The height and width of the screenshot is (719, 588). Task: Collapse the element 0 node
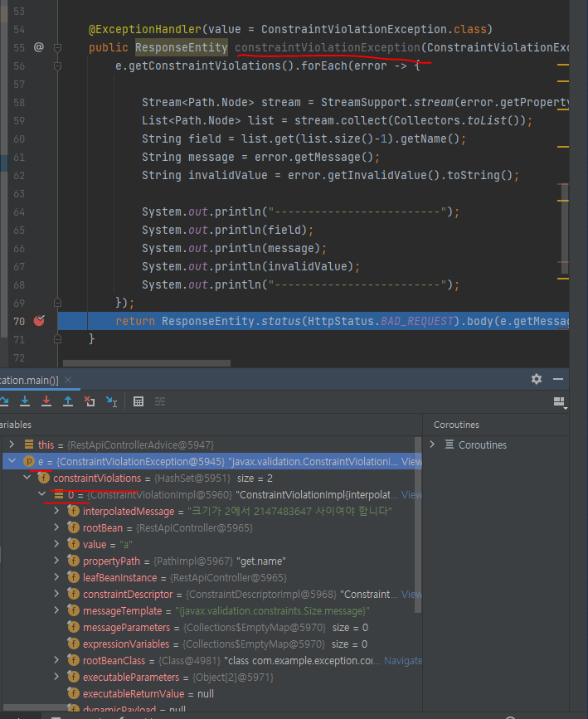click(41, 494)
